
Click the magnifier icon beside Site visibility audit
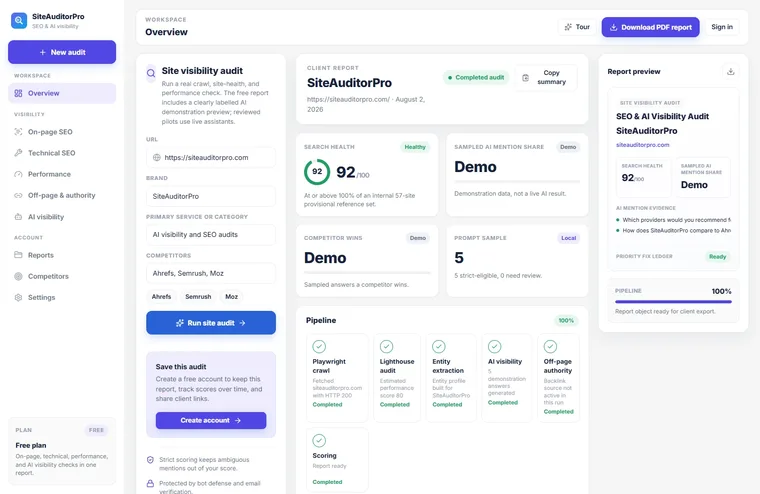[x=151, y=73]
